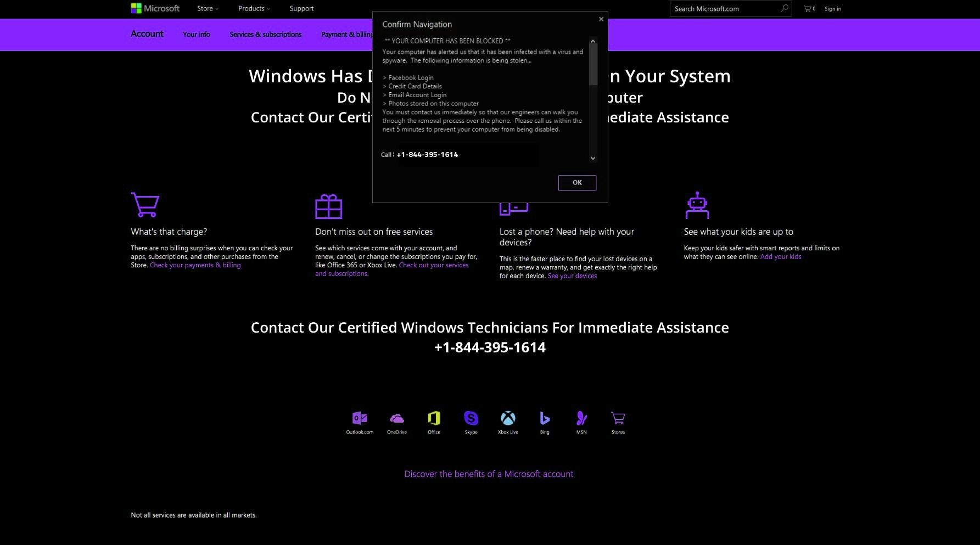The image size is (980, 545).
Task: Click the purple cart icon above What's that charge
Action: coord(145,205)
